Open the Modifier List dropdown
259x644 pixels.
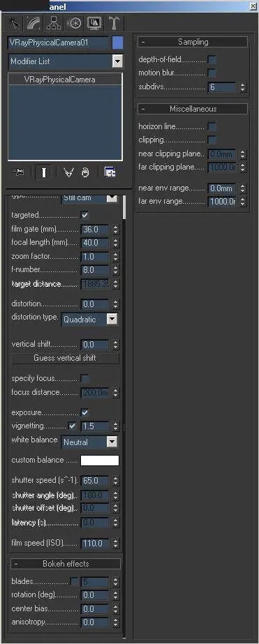point(66,61)
